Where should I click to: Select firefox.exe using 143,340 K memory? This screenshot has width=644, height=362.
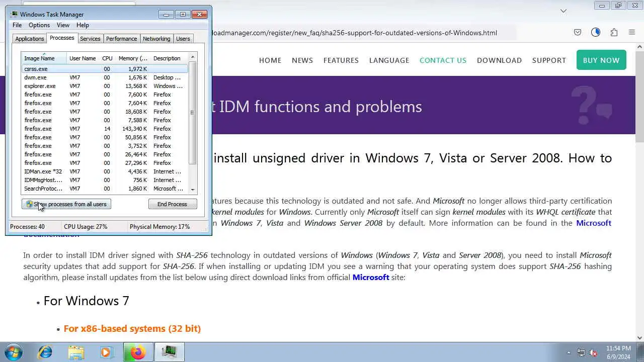(105, 129)
